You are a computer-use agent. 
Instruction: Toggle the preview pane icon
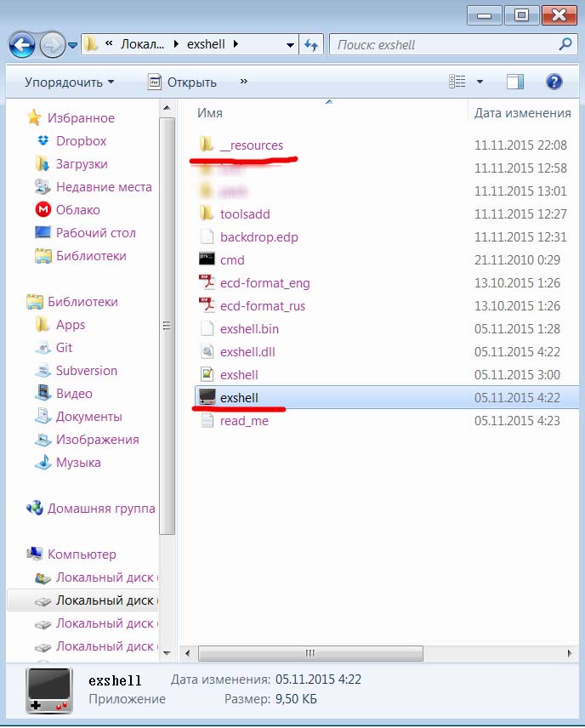coord(514,82)
